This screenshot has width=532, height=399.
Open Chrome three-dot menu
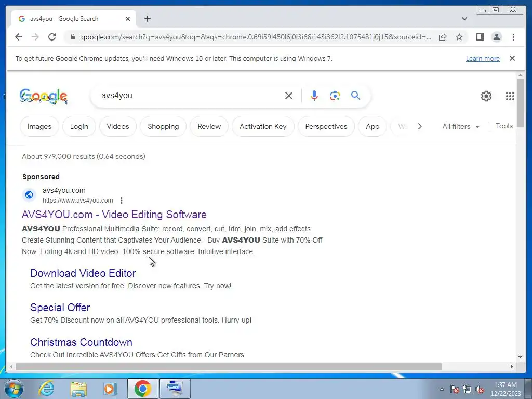513,37
